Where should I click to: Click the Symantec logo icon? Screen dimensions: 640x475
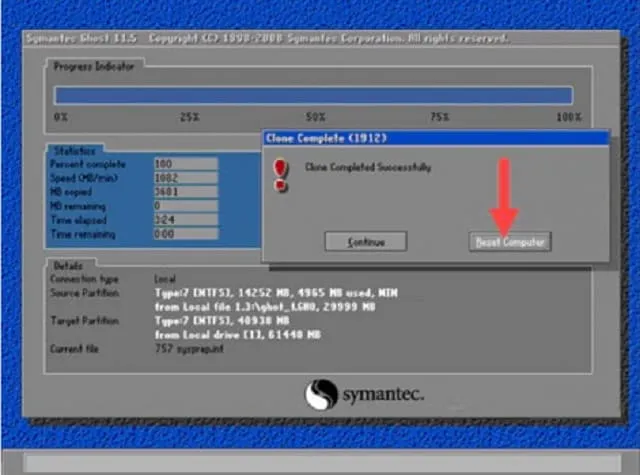[322, 395]
